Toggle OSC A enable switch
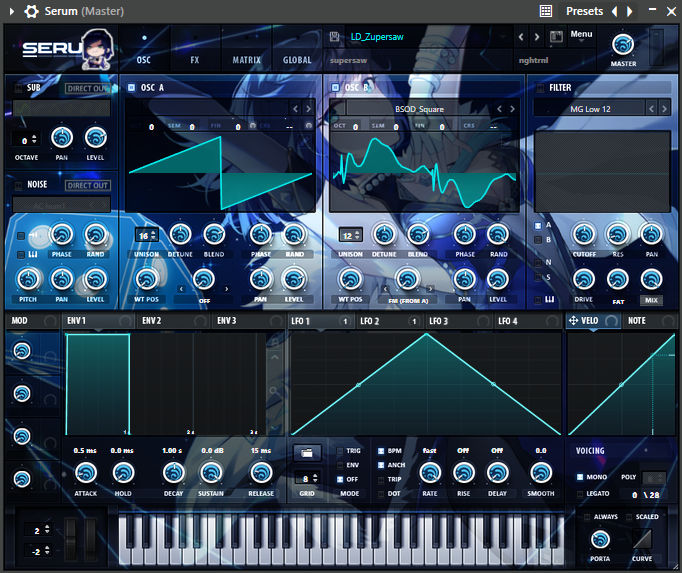This screenshot has height=573, width=682. click(x=131, y=87)
